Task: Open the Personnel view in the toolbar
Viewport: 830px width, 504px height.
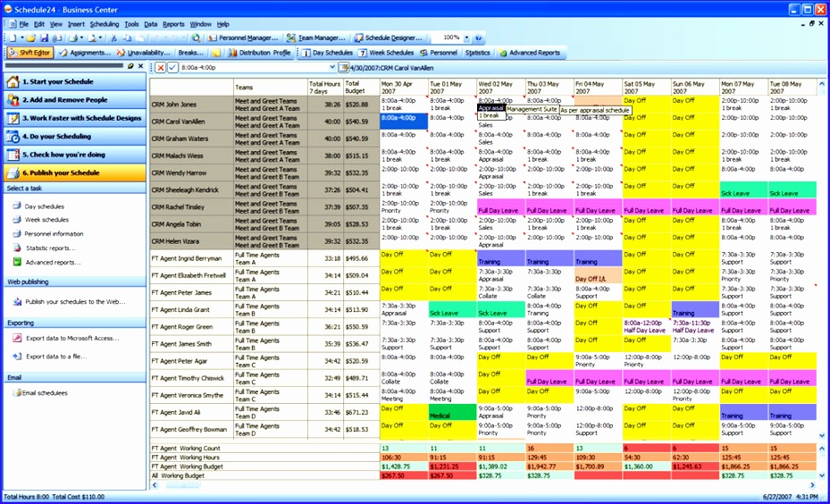Action: 439,53
